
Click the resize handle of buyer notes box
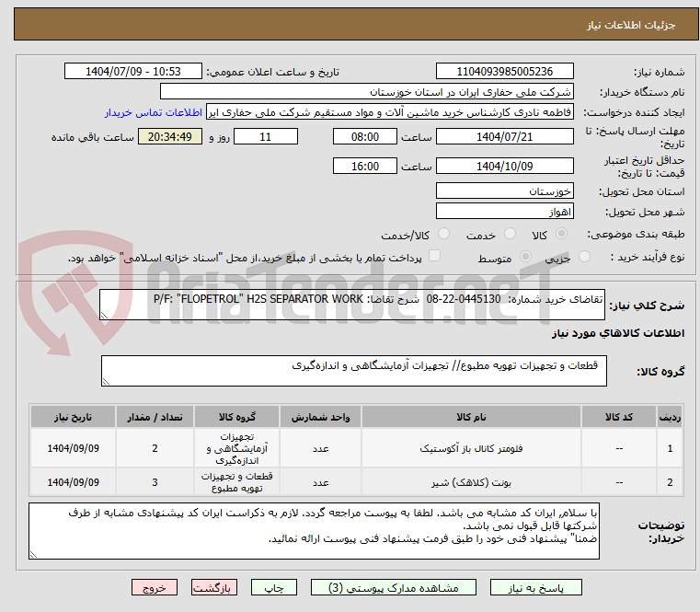click(33, 554)
